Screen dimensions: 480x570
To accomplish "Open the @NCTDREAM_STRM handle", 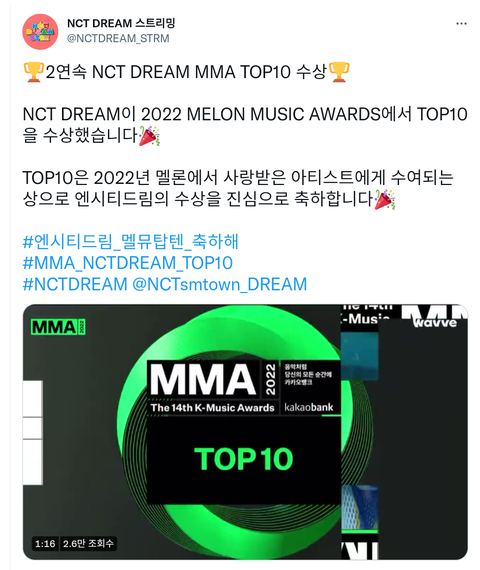I will [x=118, y=39].
